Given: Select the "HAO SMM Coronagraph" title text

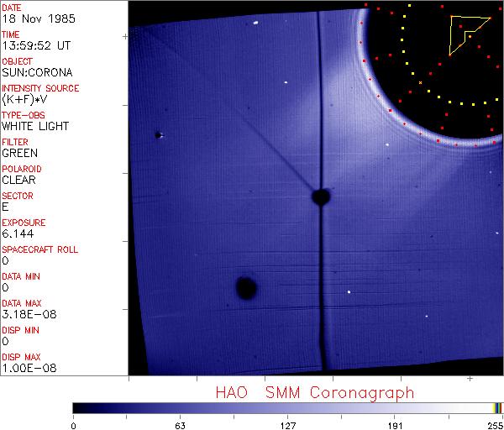Looking at the screenshot, I should click(x=314, y=393).
